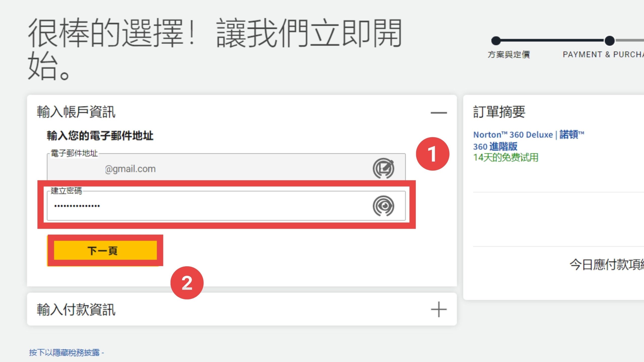This screenshot has height=362, width=644.
Task: Expand the 輸入付款資訊 section plus icon
Action: (x=439, y=309)
